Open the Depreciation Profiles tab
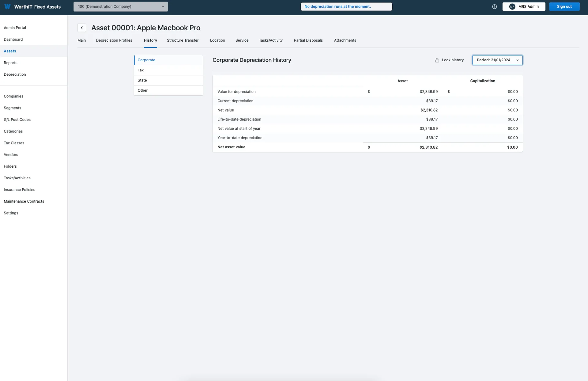This screenshot has height=381, width=588. click(114, 40)
